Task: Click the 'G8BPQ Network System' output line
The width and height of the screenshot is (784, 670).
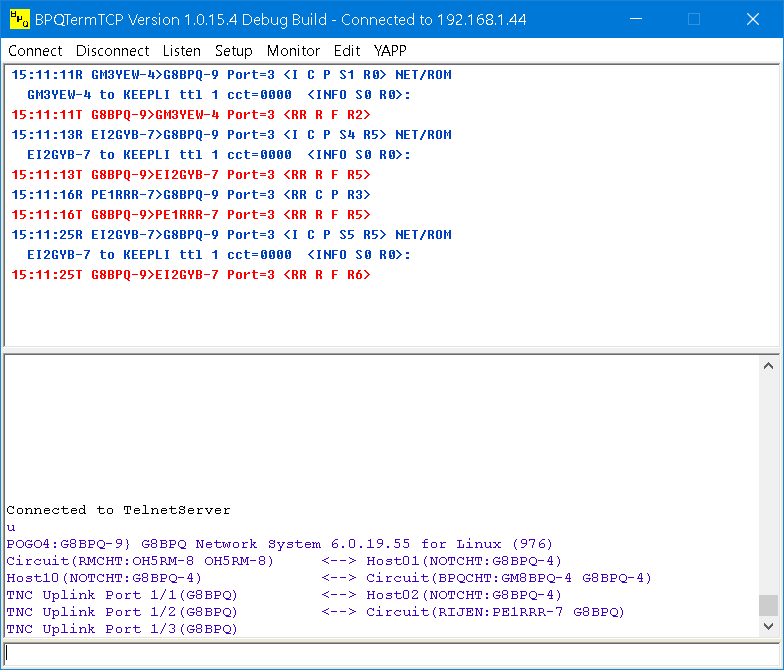Action: coord(279,544)
